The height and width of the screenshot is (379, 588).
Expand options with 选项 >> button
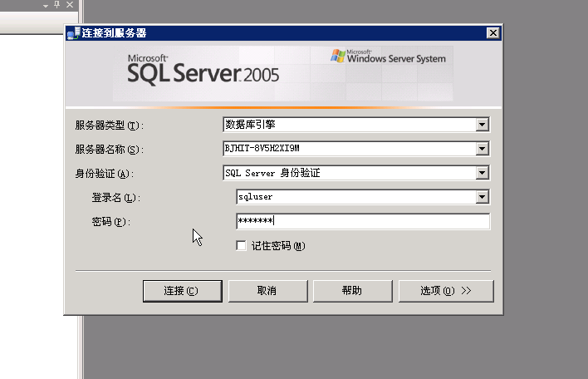pos(446,291)
